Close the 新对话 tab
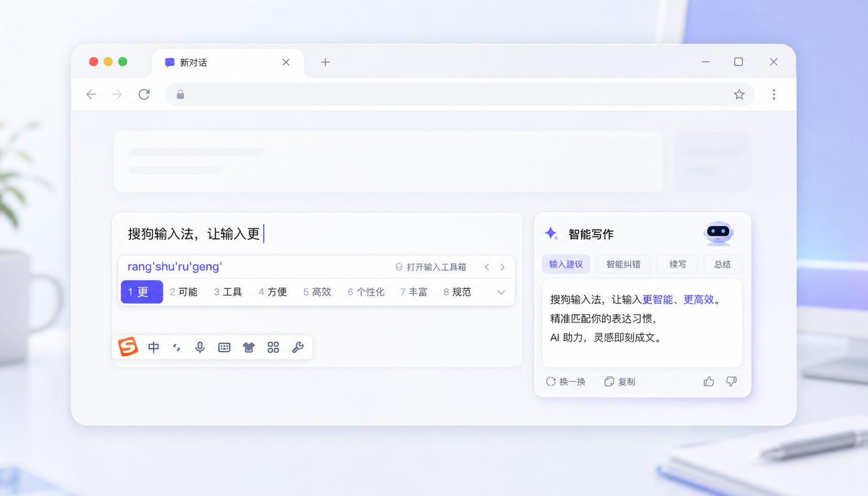The width and height of the screenshot is (868, 496). 286,62
